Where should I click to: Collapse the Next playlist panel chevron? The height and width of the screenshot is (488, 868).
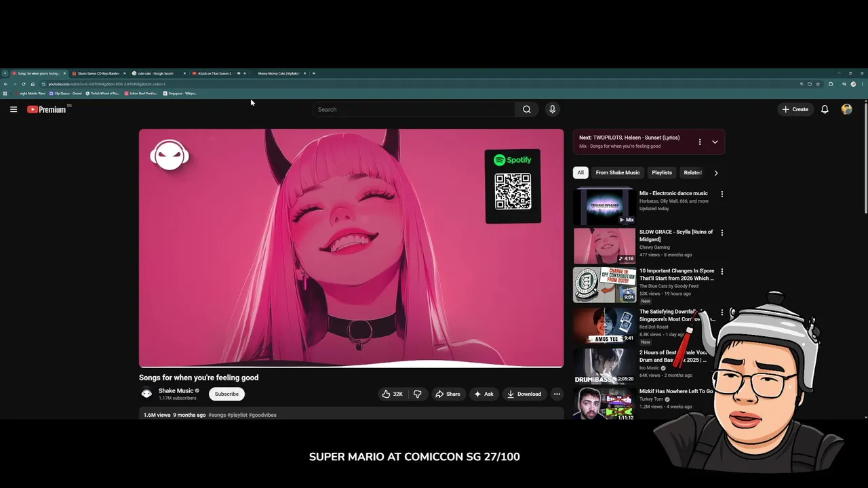[715, 142]
